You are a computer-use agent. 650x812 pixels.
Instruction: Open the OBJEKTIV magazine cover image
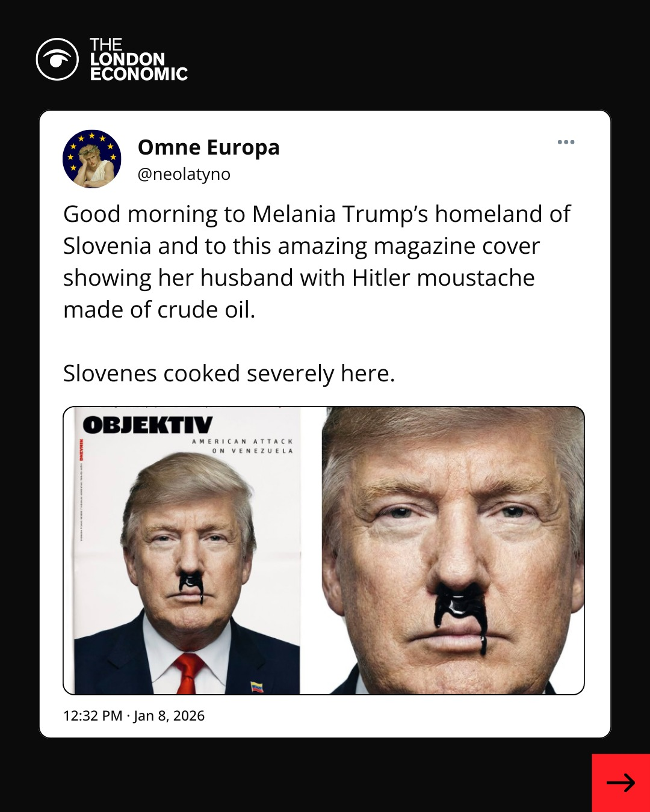click(187, 550)
